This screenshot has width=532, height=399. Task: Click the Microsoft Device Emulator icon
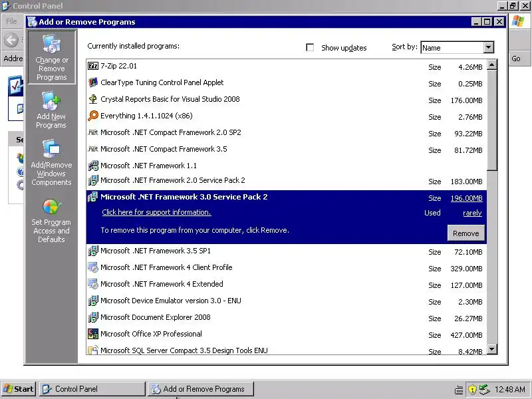93,301
